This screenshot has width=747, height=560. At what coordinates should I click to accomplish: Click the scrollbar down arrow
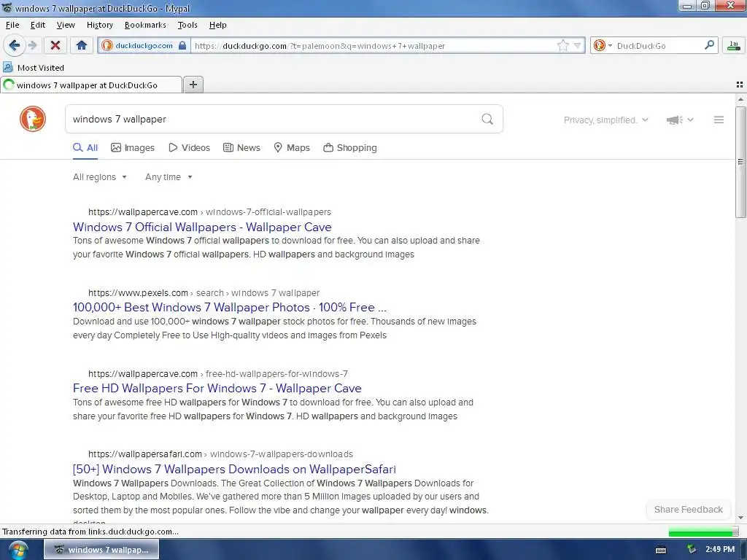pyautogui.click(x=740, y=518)
